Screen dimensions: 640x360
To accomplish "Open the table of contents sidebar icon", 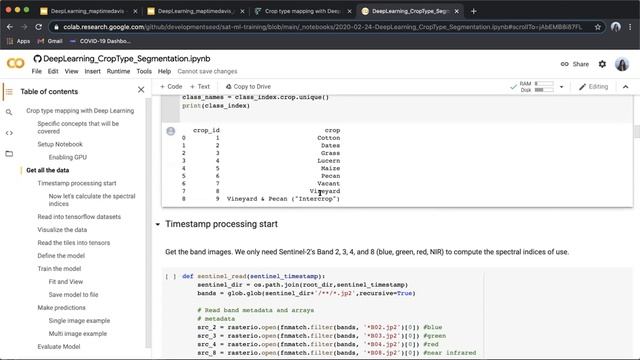I will click(9, 91).
